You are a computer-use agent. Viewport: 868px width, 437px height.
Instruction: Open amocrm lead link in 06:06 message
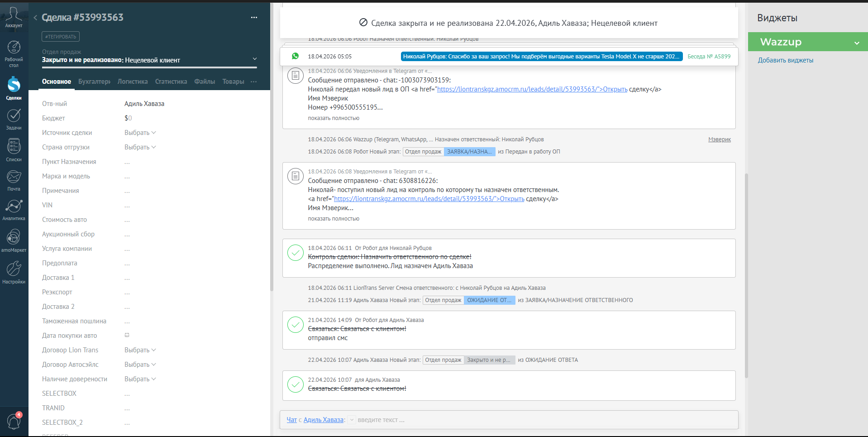532,89
